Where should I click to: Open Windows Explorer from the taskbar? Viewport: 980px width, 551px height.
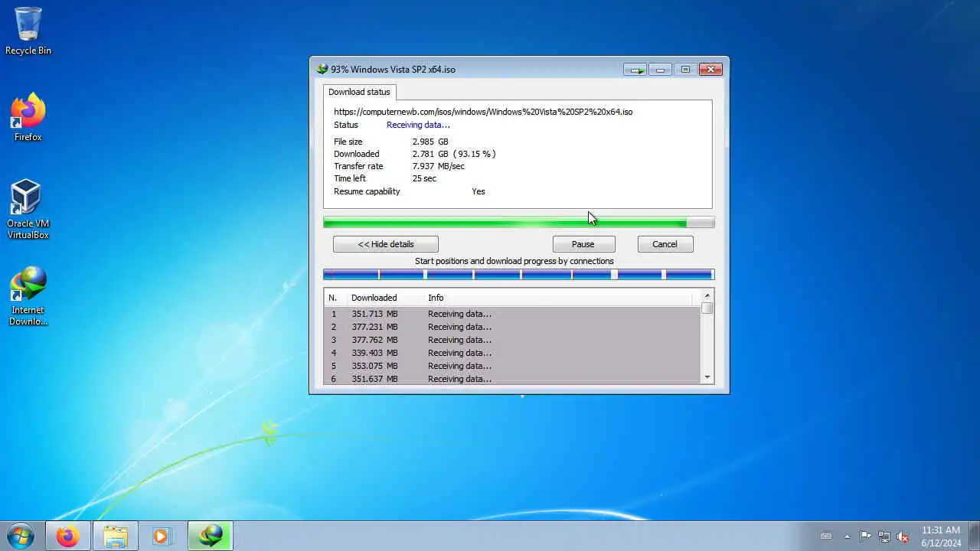point(116,536)
